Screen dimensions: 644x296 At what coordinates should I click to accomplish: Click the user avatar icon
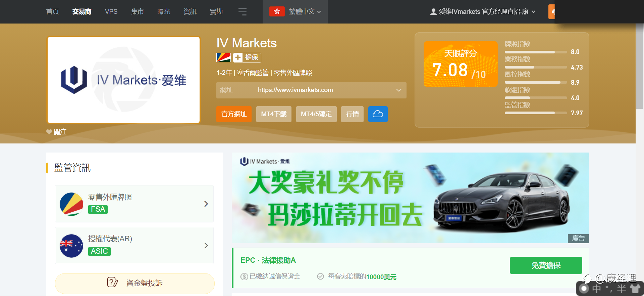click(x=433, y=12)
